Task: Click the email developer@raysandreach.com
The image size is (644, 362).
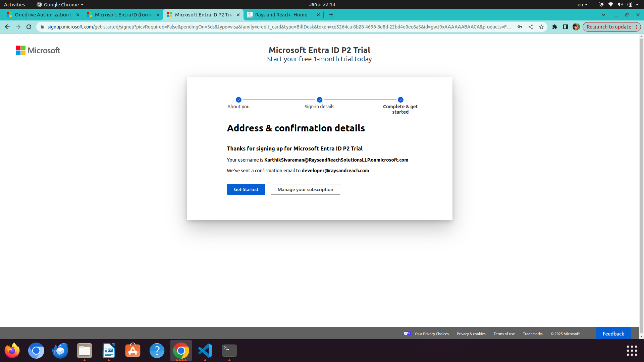Action: (335, 171)
